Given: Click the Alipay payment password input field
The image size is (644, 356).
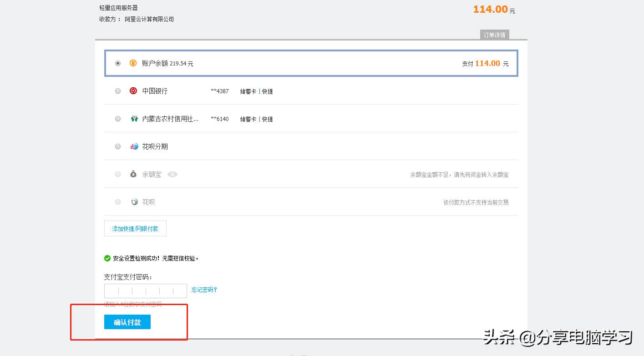Looking at the screenshot, I should pos(145,291).
